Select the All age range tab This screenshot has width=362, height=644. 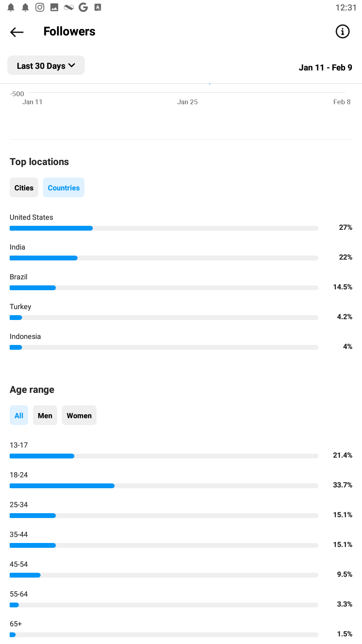pos(19,415)
